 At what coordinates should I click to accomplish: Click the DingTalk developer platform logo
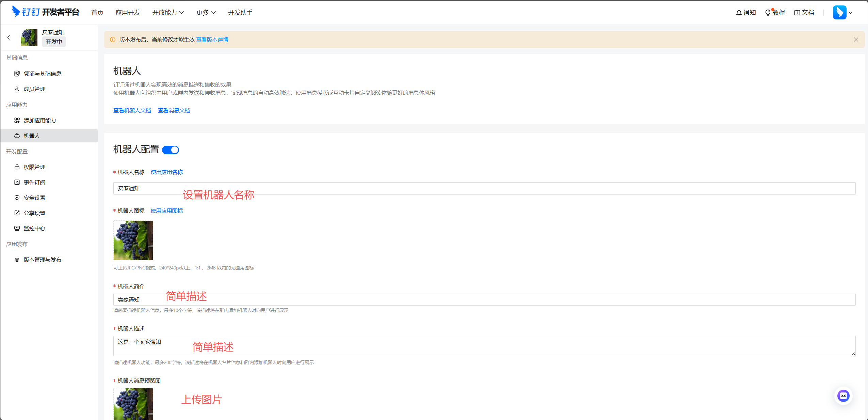(46, 12)
